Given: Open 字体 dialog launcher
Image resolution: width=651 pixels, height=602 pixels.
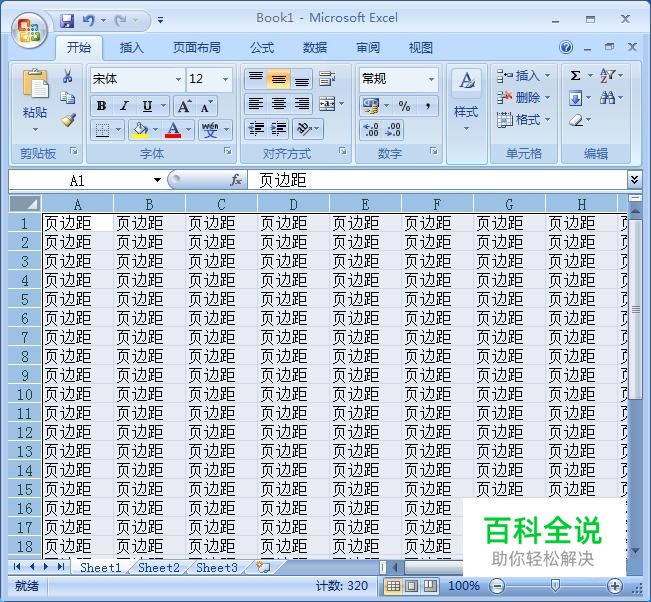Looking at the screenshot, I should [228, 152].
